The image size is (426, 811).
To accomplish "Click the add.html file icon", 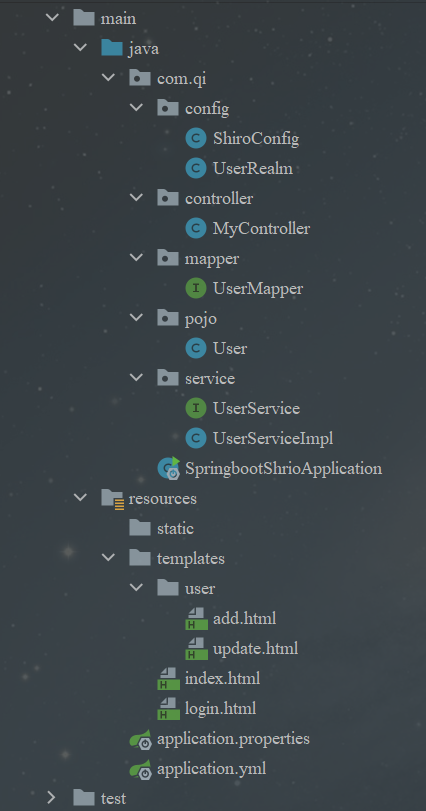I will (196, 619).
